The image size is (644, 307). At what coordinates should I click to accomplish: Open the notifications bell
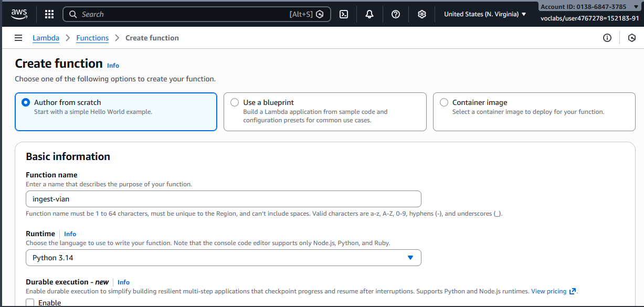pos(369,14)
